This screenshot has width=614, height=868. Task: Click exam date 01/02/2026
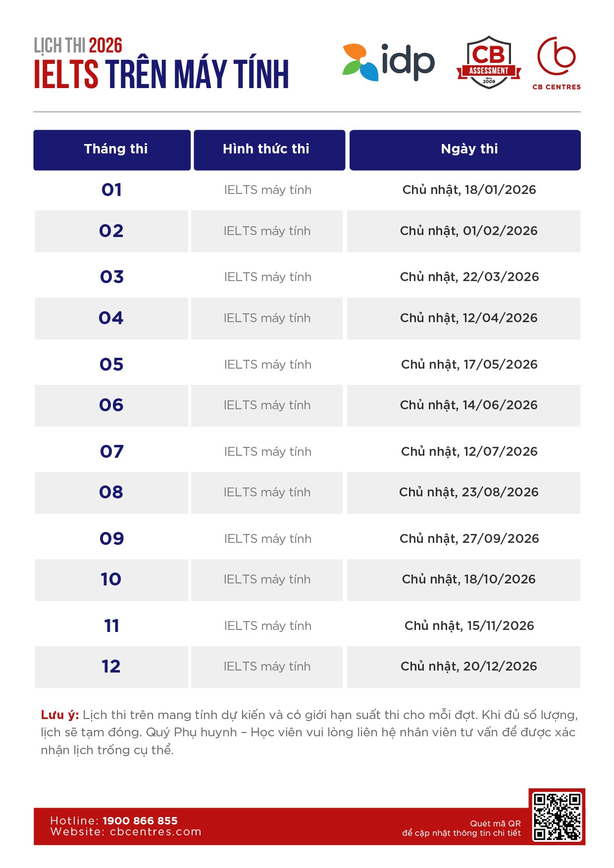point(468,231)
